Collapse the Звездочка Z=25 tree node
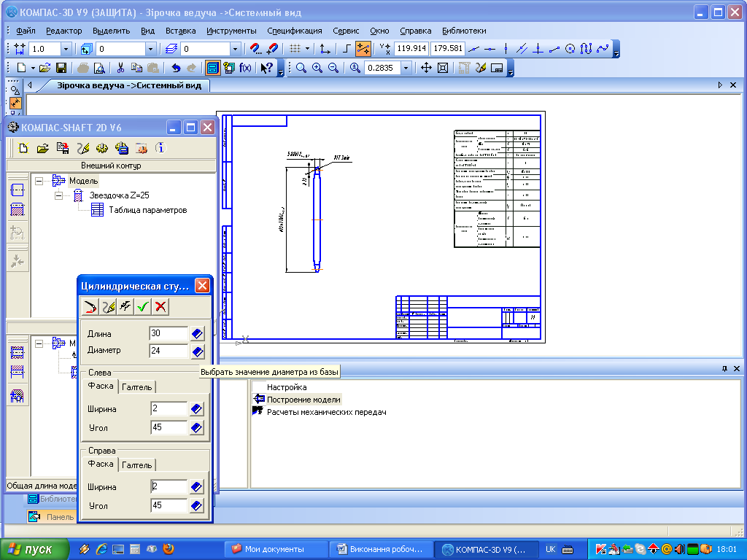This screenshot has width=747, height=560. (x=58, y=195)
